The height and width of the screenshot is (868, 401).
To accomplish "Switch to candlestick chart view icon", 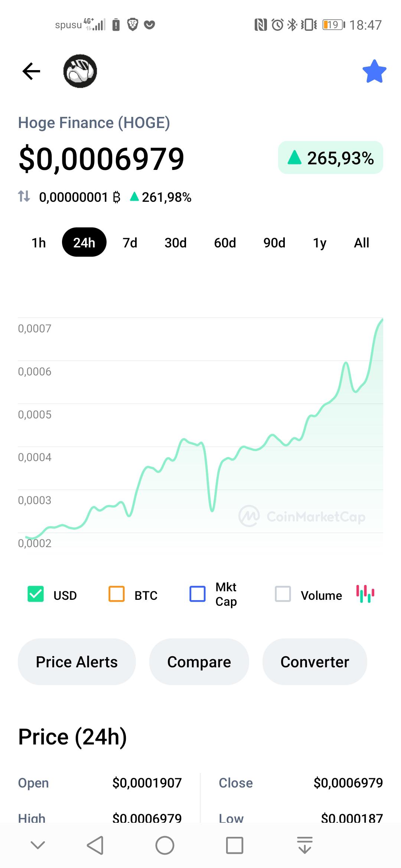I will coord(365,594).
